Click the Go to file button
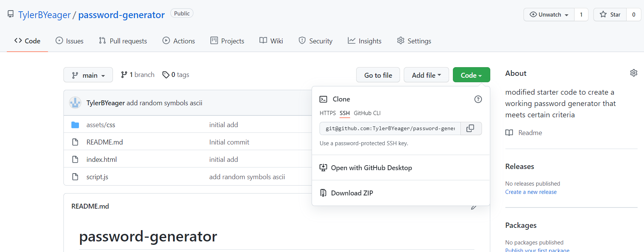The image size is (644, 252). click(x=378, y=75)
